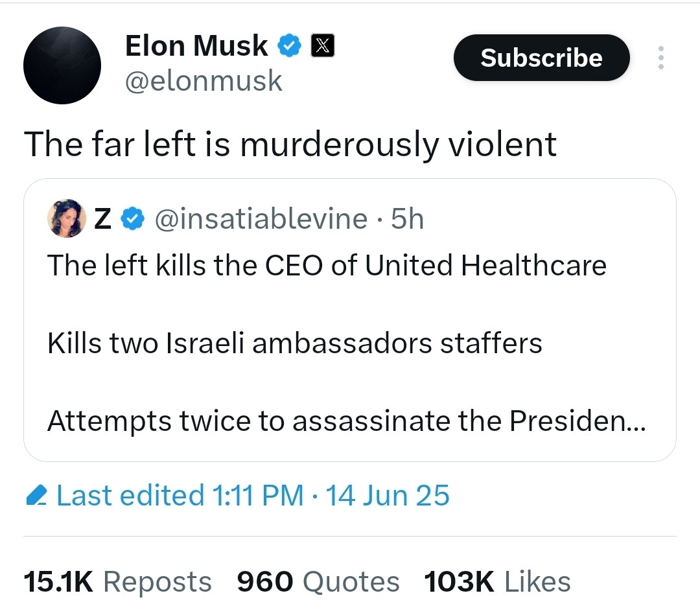Click the pencil edit history icon
Screen dimensions: 700x615
click(x=36, y=496)
